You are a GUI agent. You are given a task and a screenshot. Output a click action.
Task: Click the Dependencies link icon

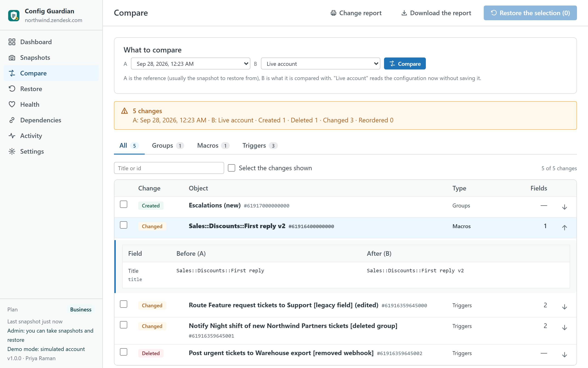click(x=12, y=120)
